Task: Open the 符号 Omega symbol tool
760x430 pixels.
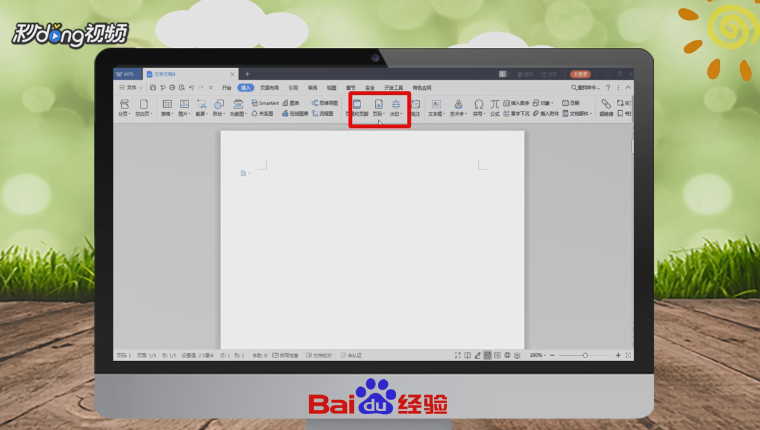Action: point(478,108)
